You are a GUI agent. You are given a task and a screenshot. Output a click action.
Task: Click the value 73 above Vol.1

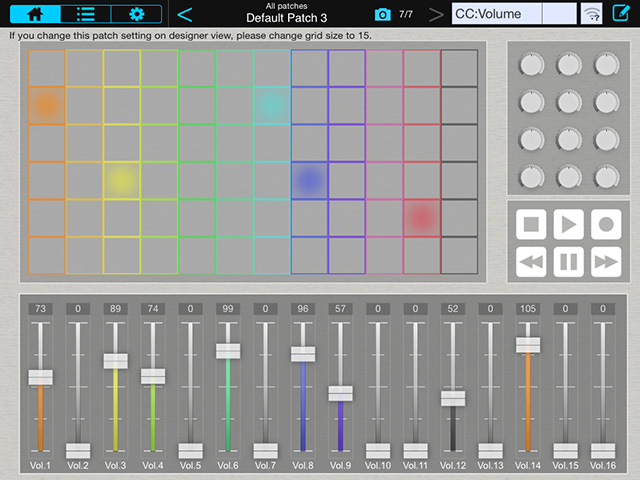[40, 309]
